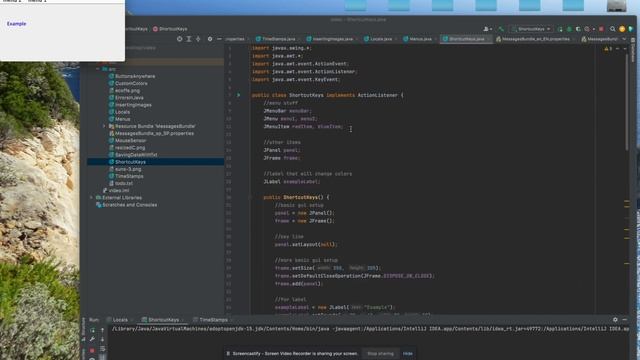Switch to ShortcutKeys tab in Run panel
Screen dimensions: 640x360
pyautogui.click(x=162, y=320)
